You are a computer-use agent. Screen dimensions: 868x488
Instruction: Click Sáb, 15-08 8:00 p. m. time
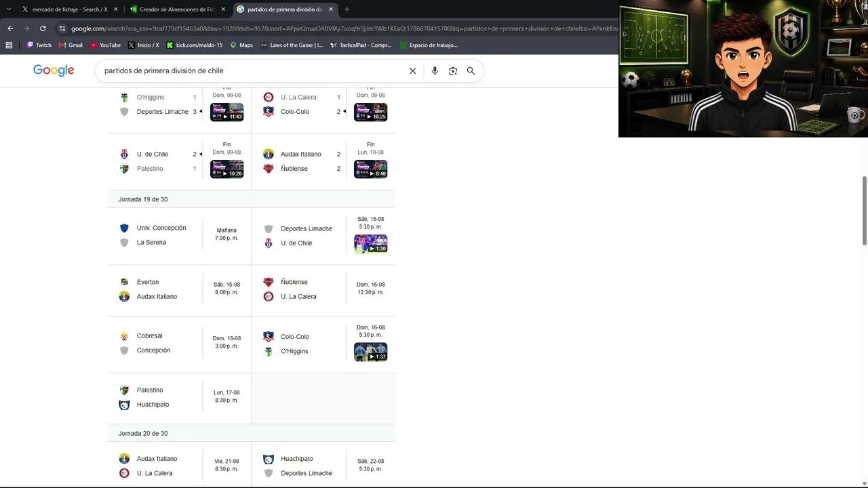226,289
